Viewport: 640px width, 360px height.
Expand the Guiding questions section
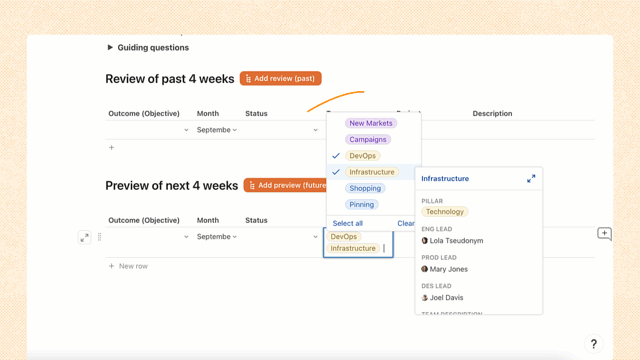(110, 47)
